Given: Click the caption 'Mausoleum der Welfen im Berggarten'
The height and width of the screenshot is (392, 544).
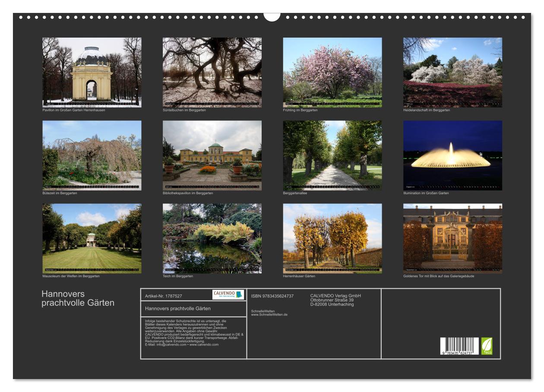Looking at the screenshot, I should [x=71, y=276].
